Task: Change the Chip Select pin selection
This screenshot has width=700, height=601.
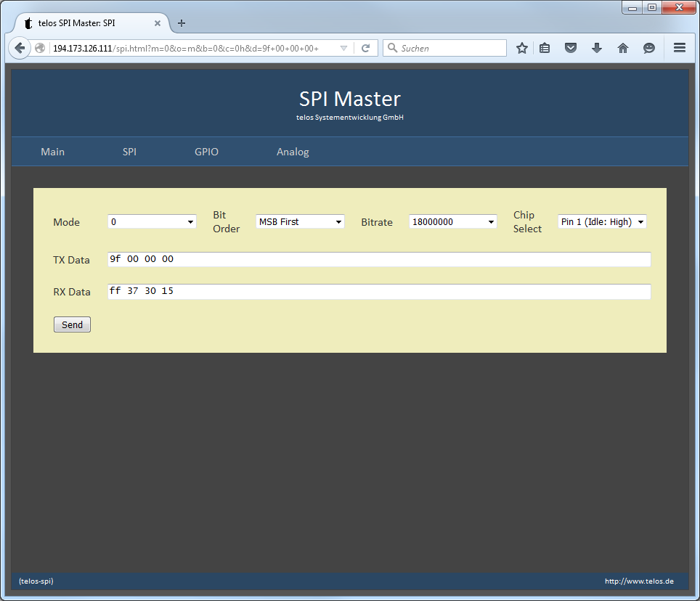Action: [x=602, y=221]
